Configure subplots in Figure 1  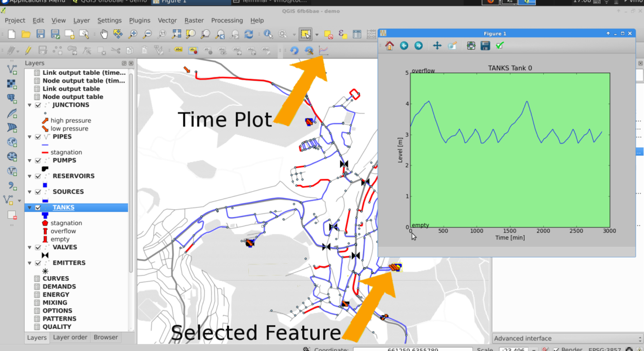(x=471, y=46)
